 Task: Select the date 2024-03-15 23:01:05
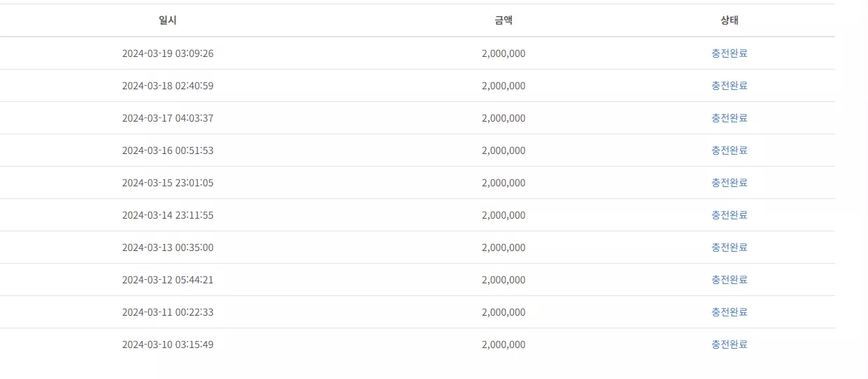tap(168, 183)
